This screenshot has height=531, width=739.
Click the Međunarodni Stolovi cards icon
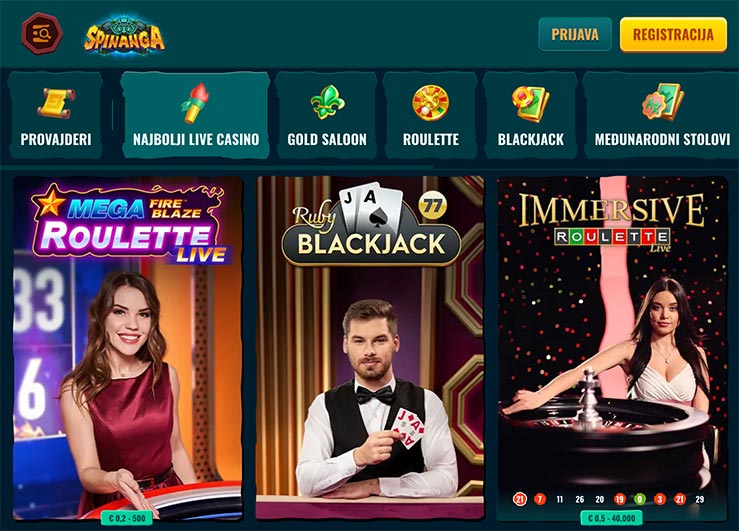click(x=662, y=102)
